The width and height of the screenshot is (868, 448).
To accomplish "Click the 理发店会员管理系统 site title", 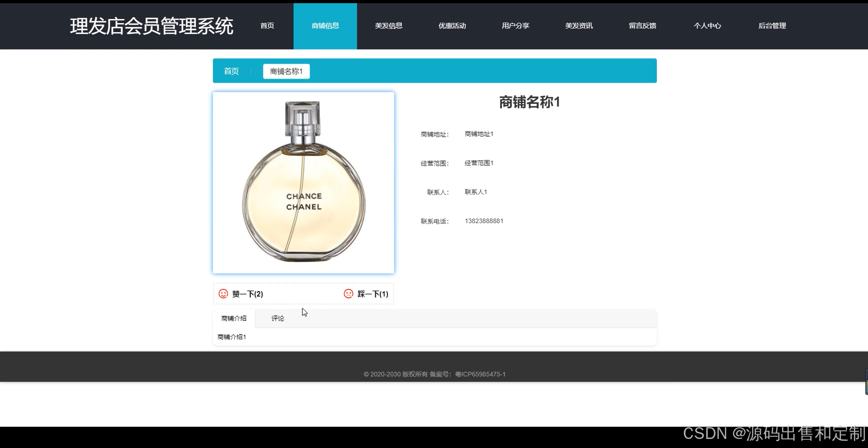I will [152, 26].
